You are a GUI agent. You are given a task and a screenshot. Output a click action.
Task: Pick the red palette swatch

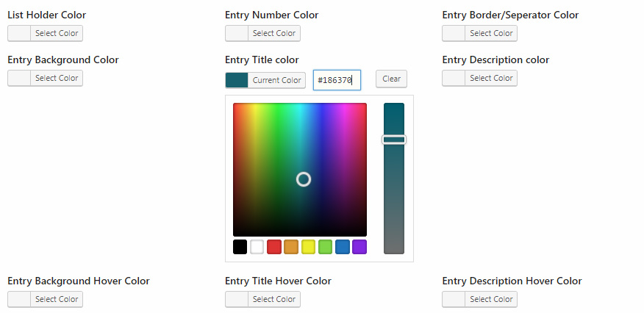coord(274,247)
